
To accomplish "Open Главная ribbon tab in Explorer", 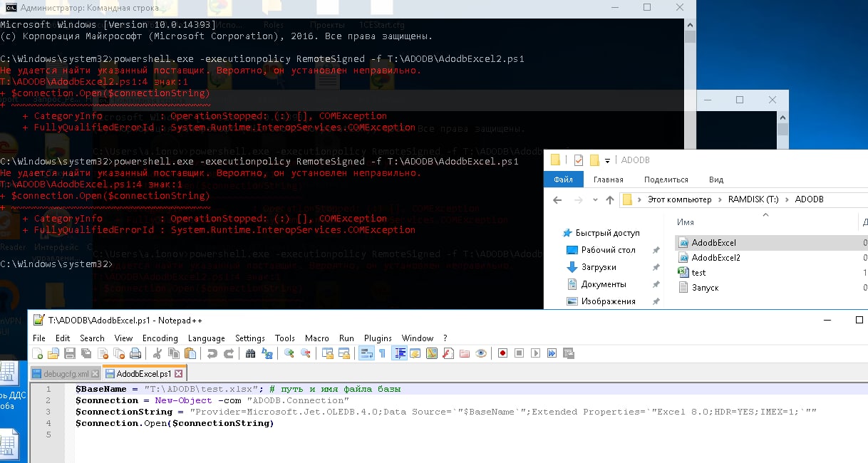I will 609,180.
